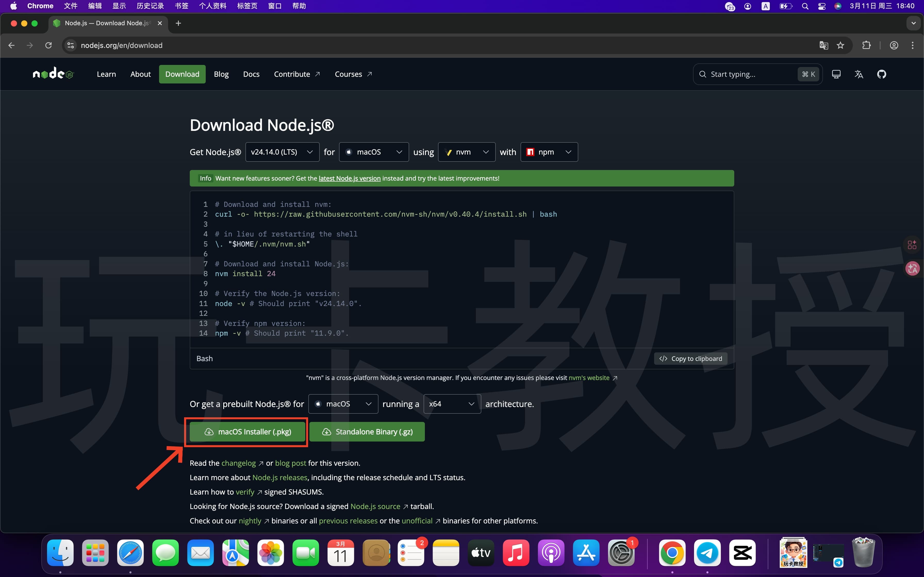Open the 帮助 menu in menu bar

coord(299,6)
